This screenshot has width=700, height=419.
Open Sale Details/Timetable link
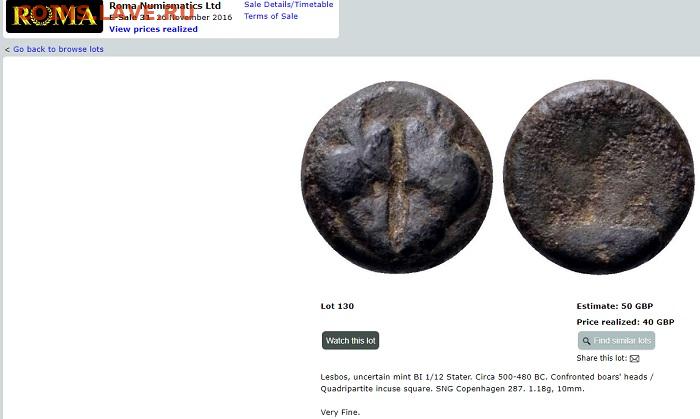point(288,4)
